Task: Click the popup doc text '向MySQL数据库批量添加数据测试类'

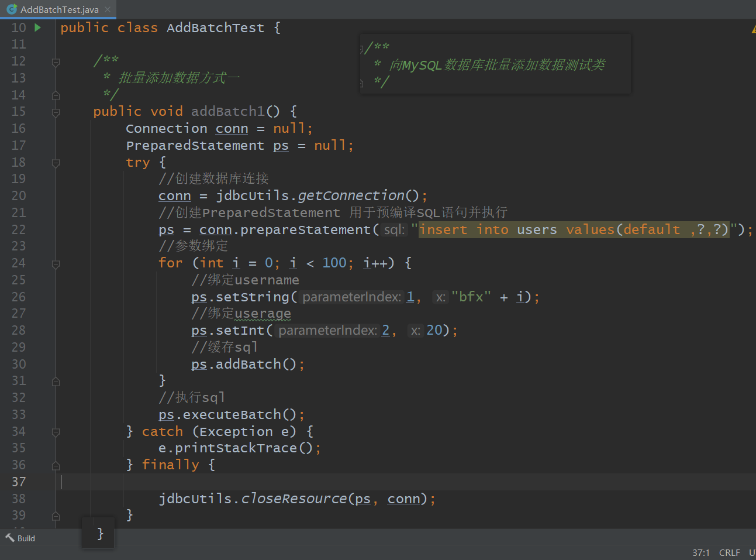Action: 497,65
